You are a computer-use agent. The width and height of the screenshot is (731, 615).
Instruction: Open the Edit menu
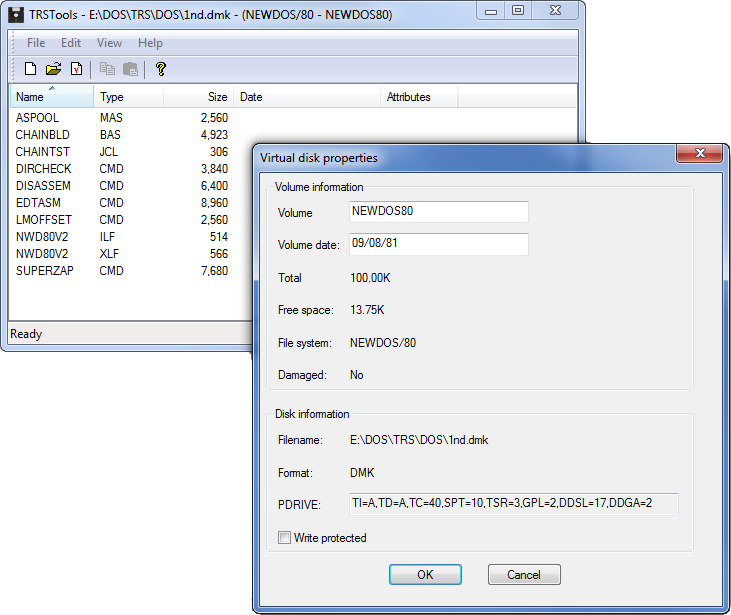tap(71, 43)
